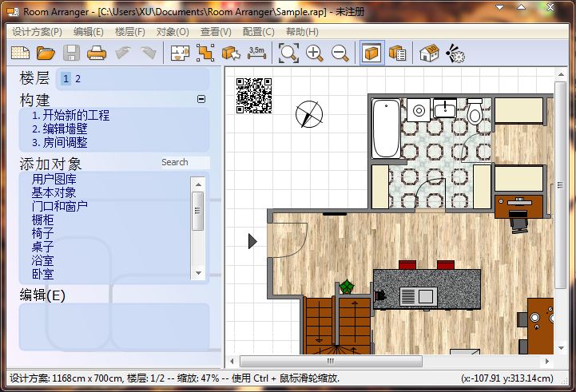Expand the 门口和窗户 object category
The width and height of the screenshot is (576, 392).
pyautogui.click(x=60, y=206)
